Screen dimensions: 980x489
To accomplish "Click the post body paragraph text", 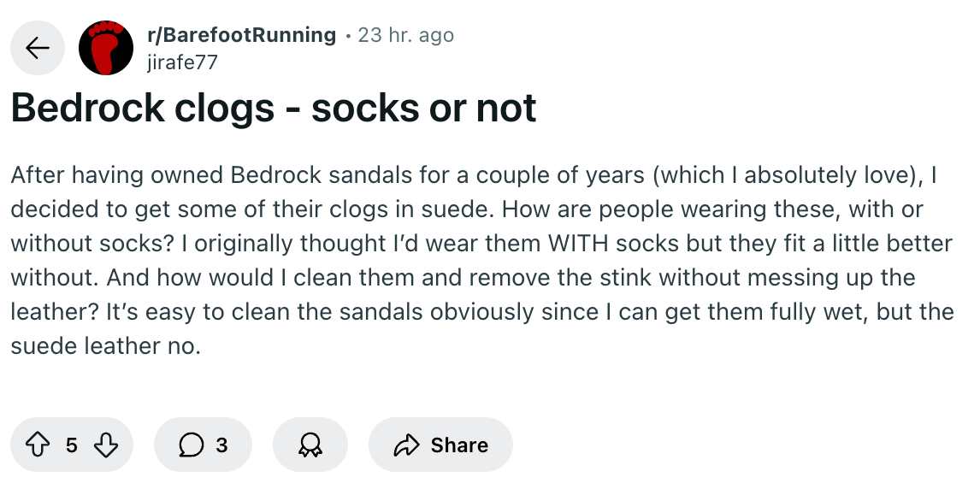I will click(x=481, y=260).
